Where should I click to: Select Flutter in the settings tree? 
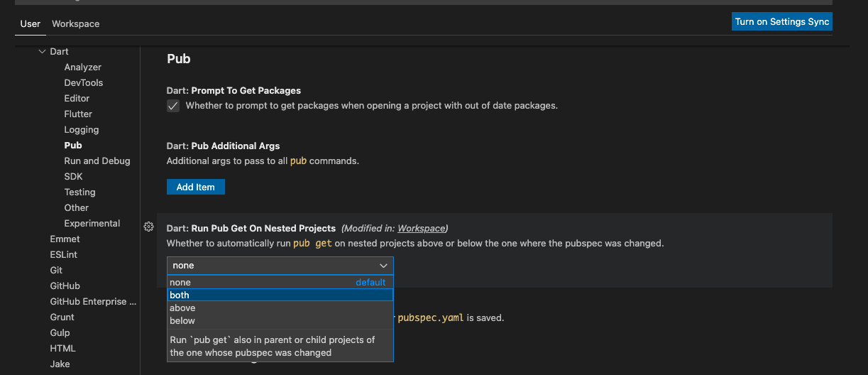pos(78,114)
